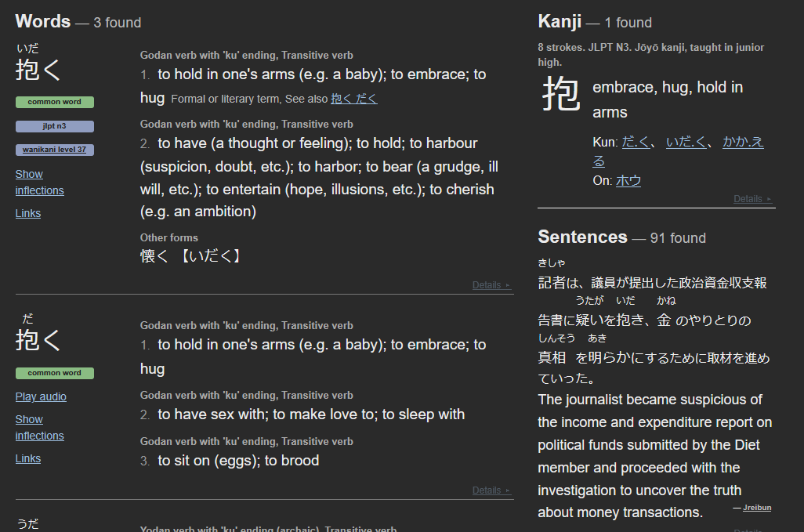804x532 pixels.
Task: Show inflections for 抱く (だく)
Action: (x=39, y=428)
